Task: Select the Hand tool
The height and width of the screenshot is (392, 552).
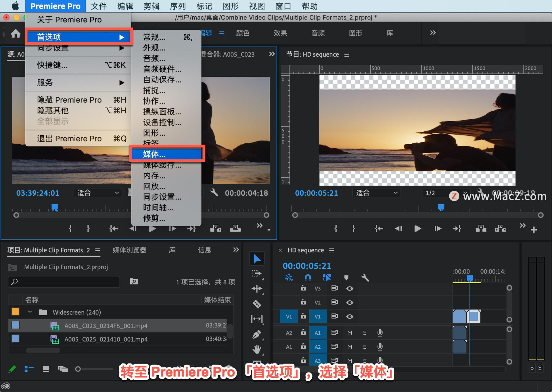Action: 257,349
